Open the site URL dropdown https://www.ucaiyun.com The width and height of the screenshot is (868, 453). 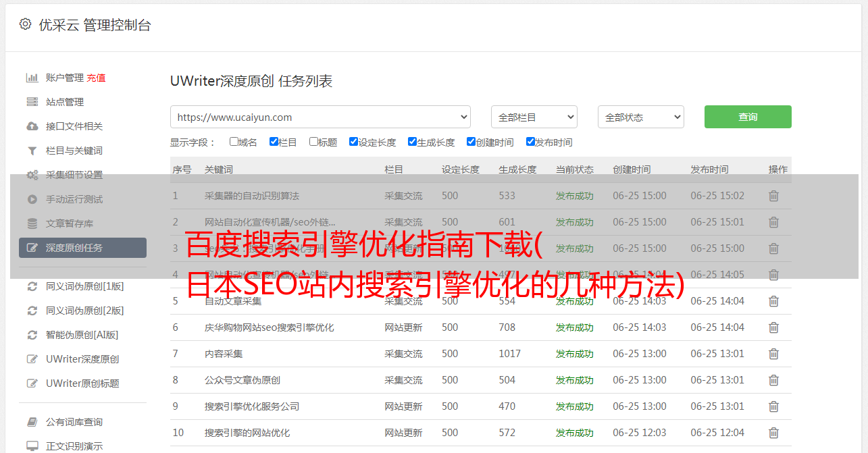(320, 117)
